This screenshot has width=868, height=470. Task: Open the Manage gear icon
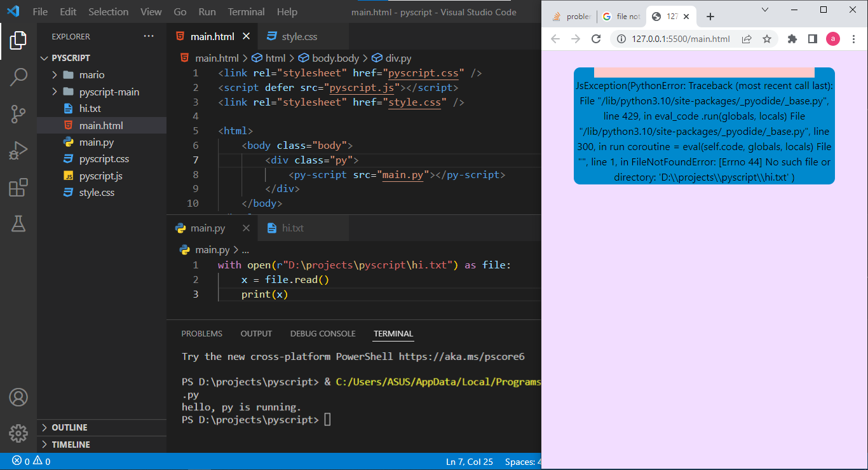coord(18,434)
